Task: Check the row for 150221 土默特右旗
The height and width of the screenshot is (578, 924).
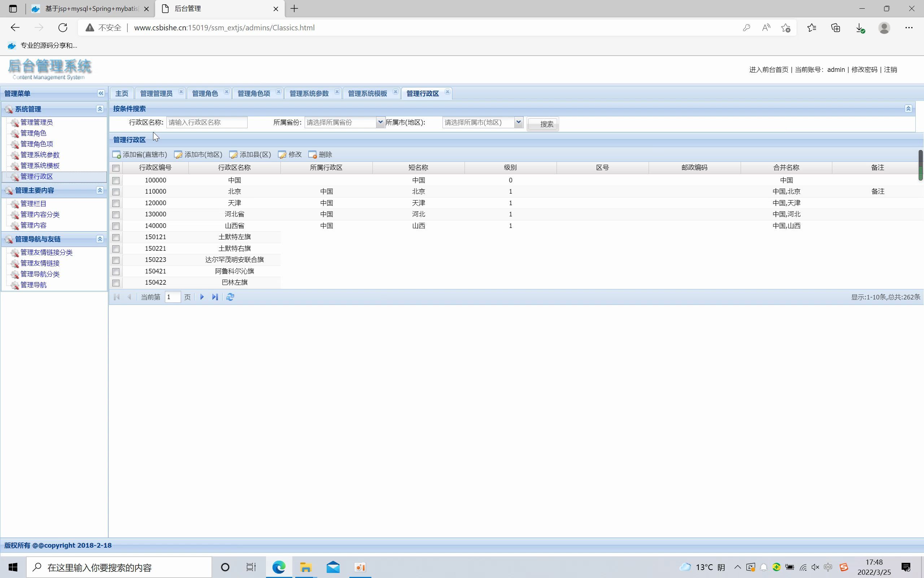Action: [116, 249]
